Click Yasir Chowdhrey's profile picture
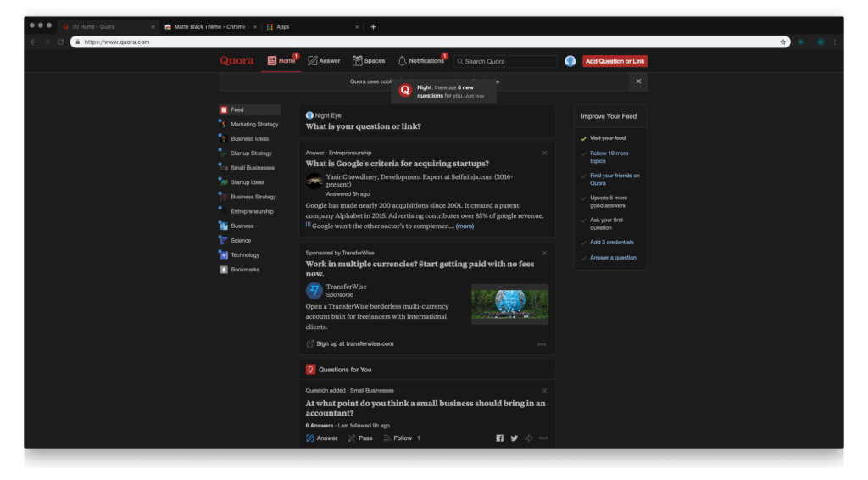 (314, 181)
